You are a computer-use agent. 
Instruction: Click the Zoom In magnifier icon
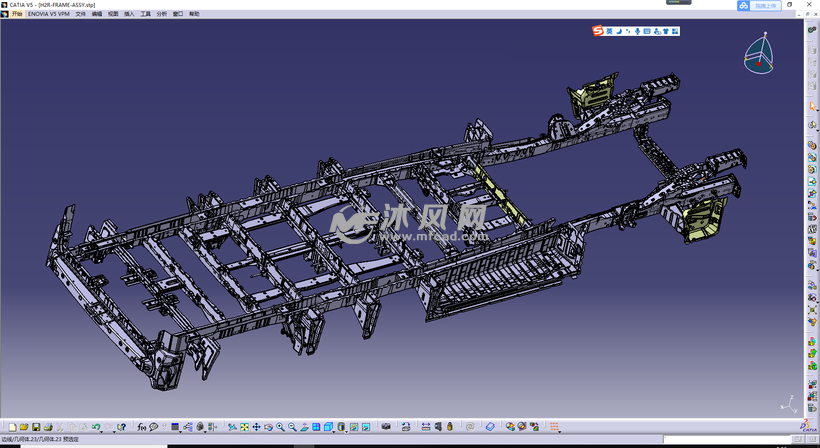pos(280,427)
